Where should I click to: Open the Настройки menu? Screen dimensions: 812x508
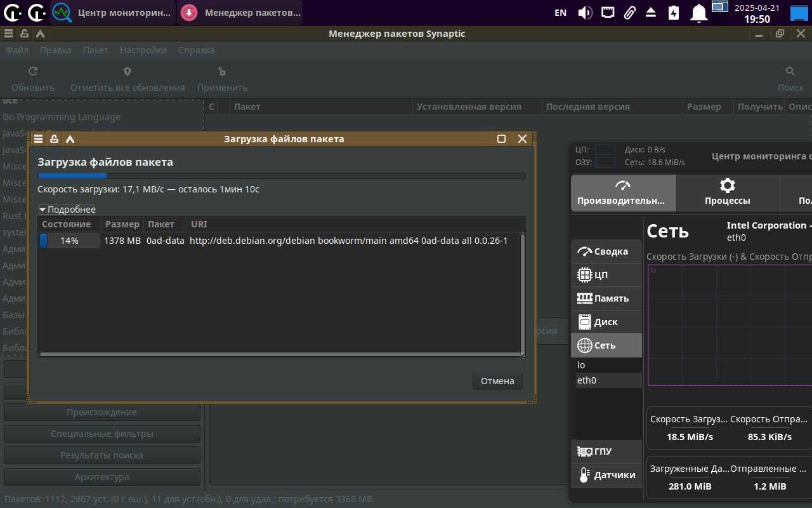[143, 50]
